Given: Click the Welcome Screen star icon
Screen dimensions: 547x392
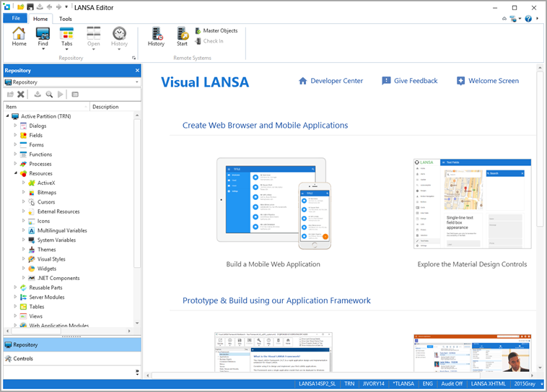Looking at the screenshot, I should tap(460, 81).
